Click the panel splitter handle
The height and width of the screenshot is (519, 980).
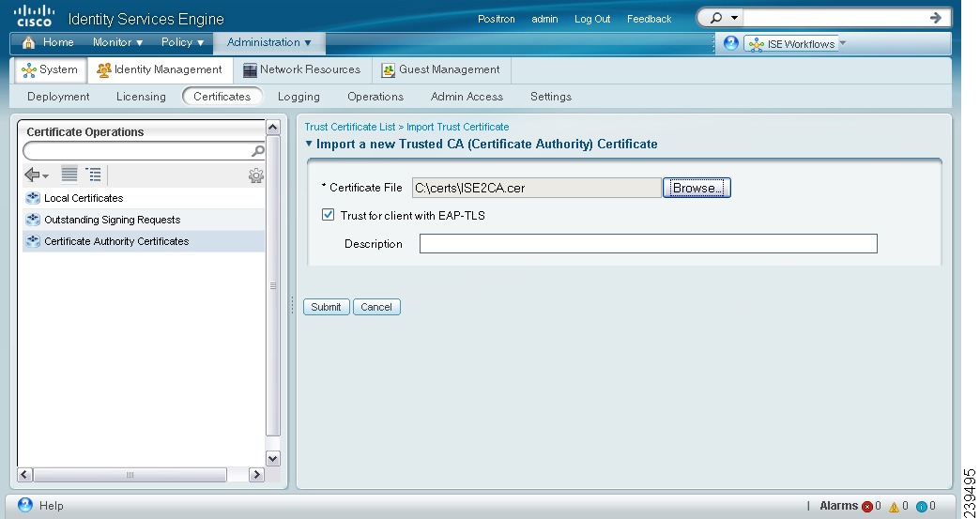292,305
